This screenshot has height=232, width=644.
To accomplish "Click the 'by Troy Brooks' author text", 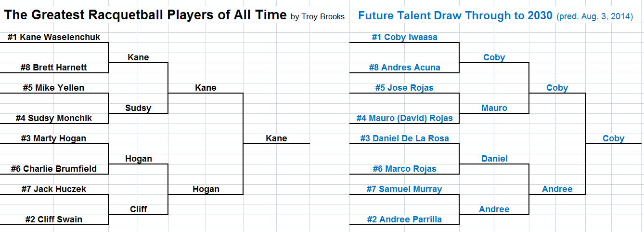I will pyautogui.click(x=318, y=17).
